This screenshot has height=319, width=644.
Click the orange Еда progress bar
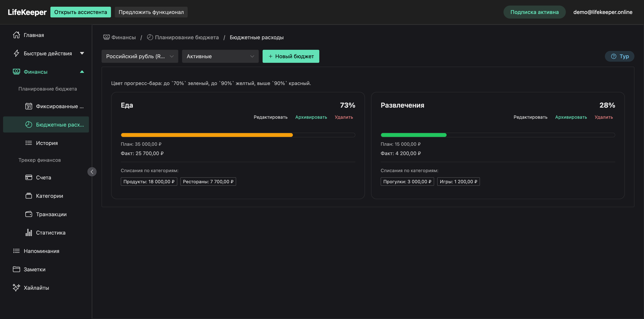[206, 135]
